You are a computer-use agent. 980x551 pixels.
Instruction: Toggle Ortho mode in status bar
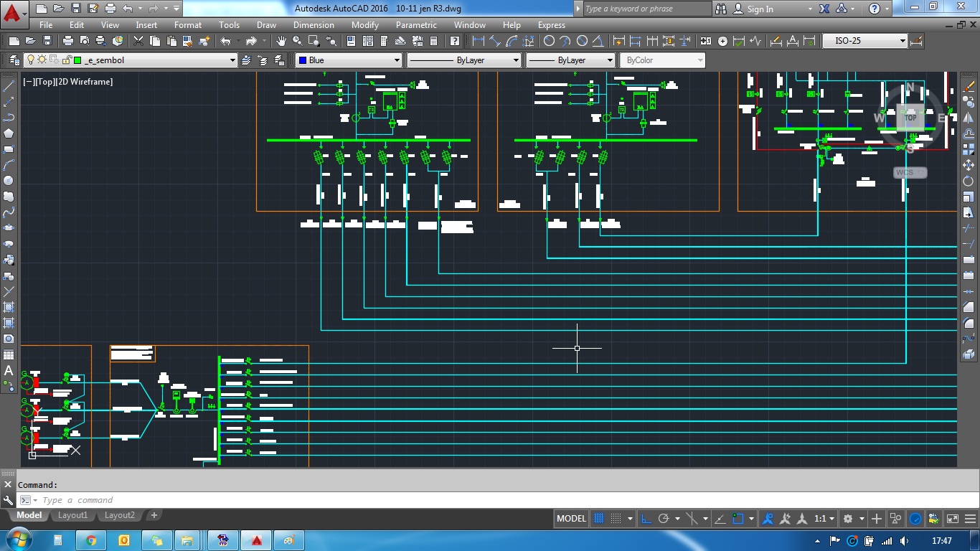point(646,519)
